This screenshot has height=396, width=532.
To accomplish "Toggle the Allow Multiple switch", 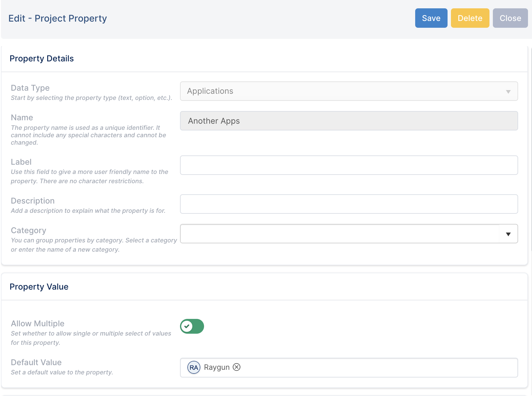I will [x=192, y=326].
